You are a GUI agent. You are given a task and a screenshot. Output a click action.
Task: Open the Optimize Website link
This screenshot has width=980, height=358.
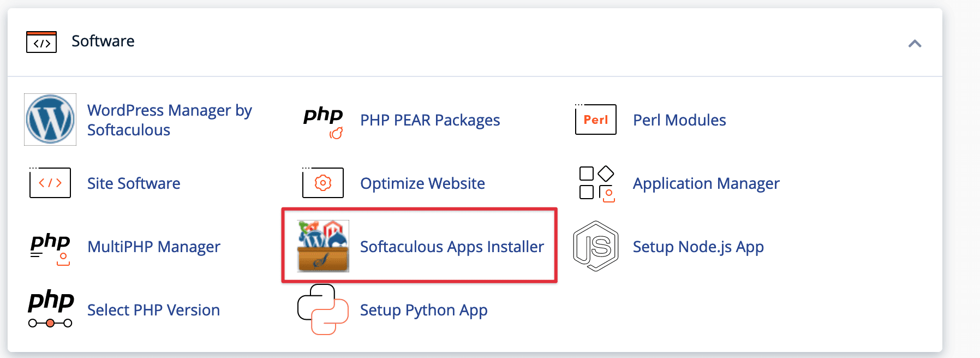(x=422, y=183)
